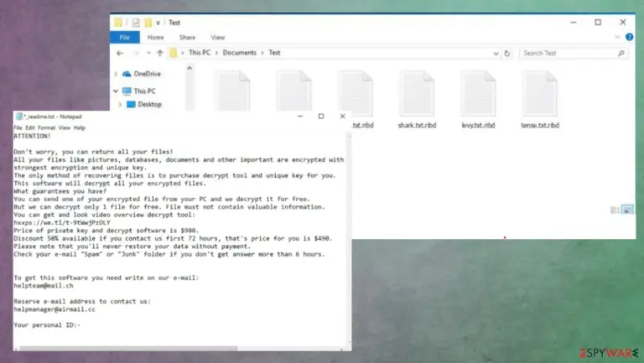Open File Explorer Help icon
The image size is (644, 363).
(x=629, y=37)
